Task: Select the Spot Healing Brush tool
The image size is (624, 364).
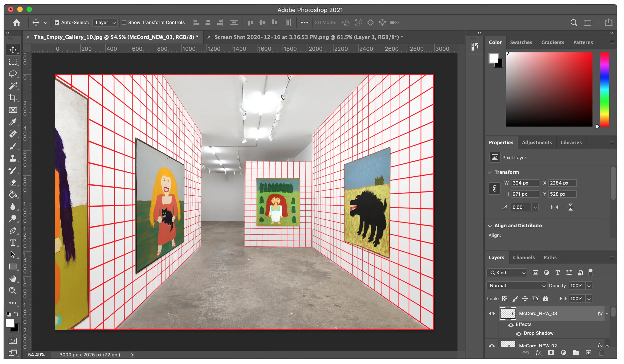Action: click(13, 134)
